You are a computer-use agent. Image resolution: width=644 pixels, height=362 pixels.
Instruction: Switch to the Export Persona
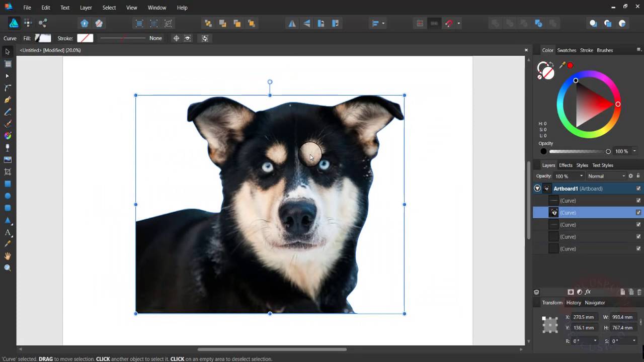click(x=43, y=23)
